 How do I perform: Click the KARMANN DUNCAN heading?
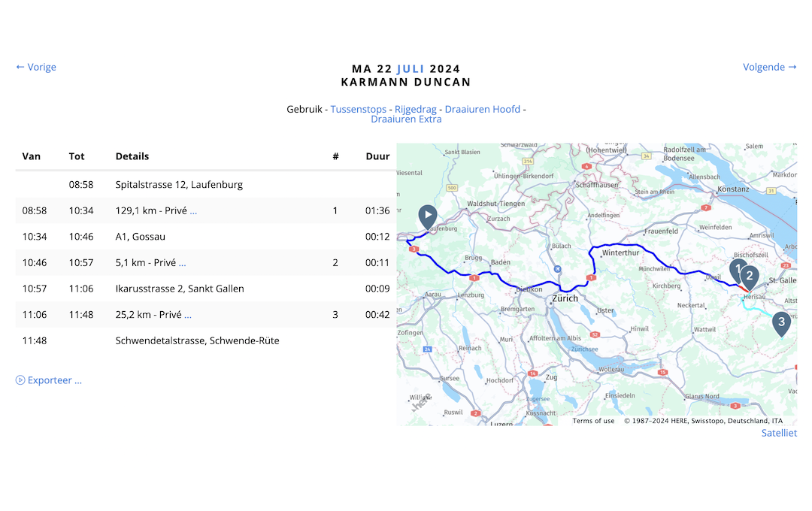406,82
